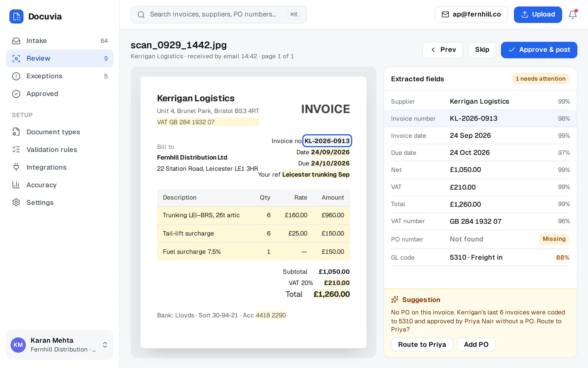The height and width of the screenshot is (368, 588).
Task: Skip this invoice
Action: pos(482,50)
